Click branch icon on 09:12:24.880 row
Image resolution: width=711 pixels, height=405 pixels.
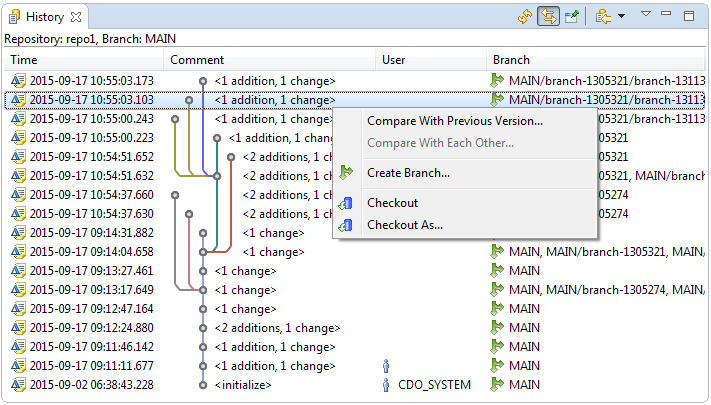[x=497, y=328]
